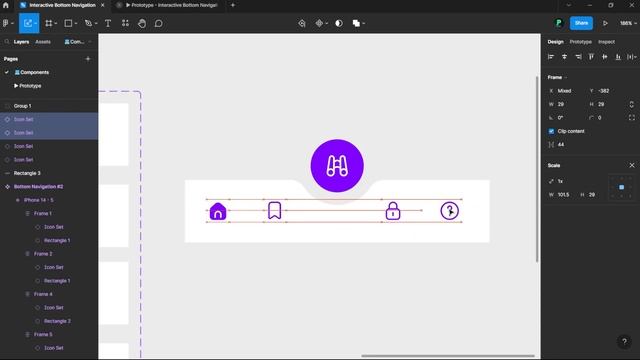Select the iPhone 14 - 5 layer
This screenshot has height=360, width=640.
click(x=49, y=200)
